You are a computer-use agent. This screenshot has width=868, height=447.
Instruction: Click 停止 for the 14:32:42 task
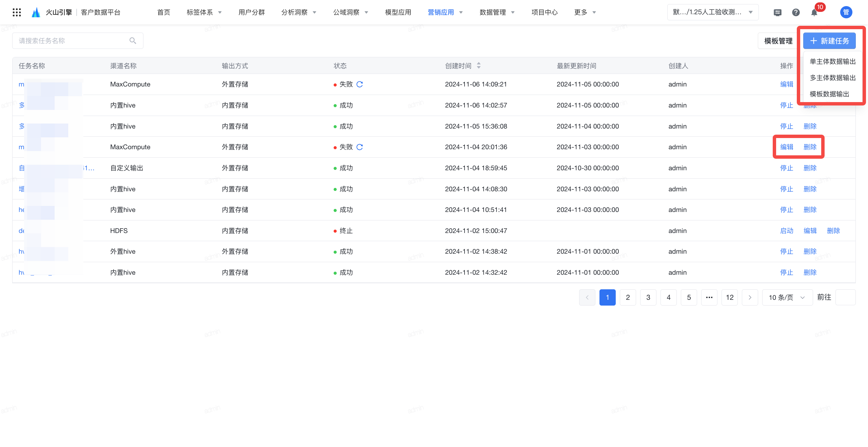(787, 272)
